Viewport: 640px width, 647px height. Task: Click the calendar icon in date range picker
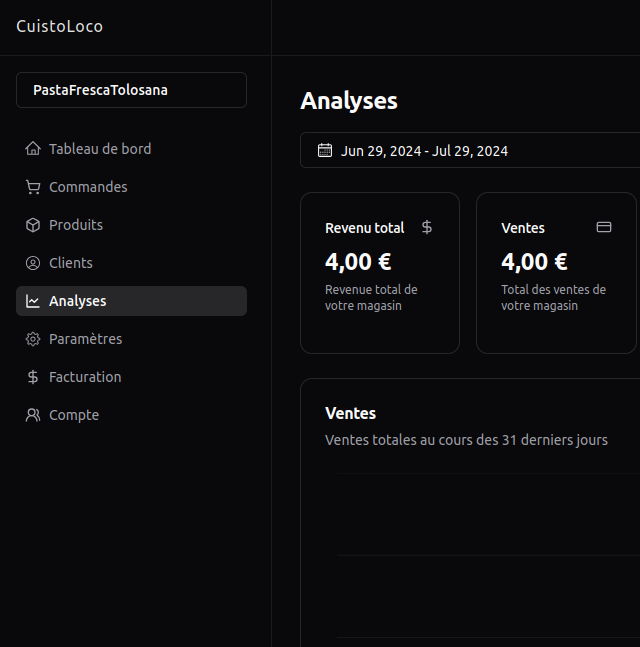click(325, 151)
